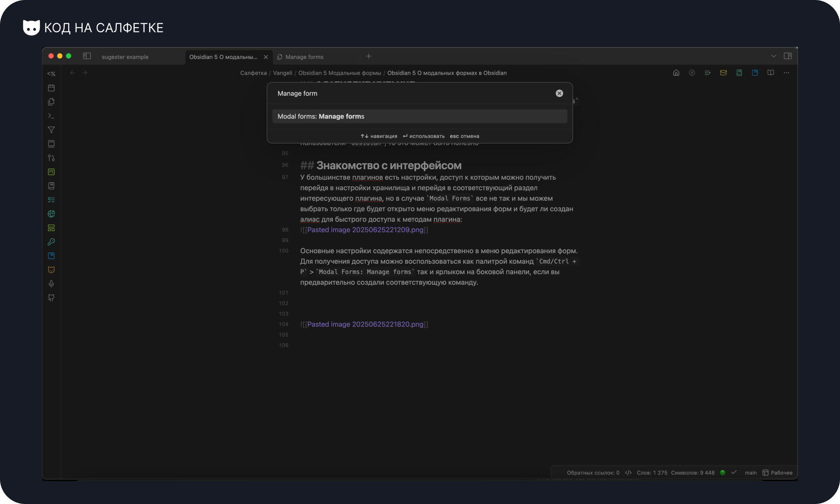This screenshot has height=504, width=840.
Task: Open the Салфетка breadcrumb folder
Action: (x=253, y=73)
